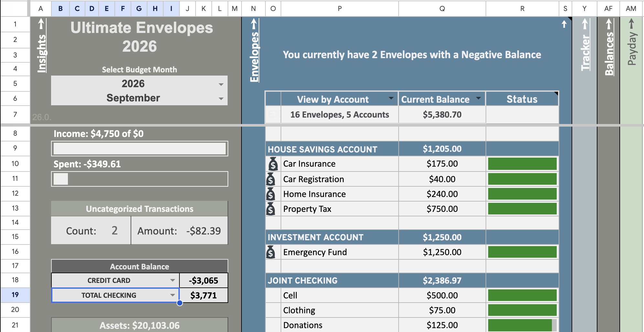644x332 pixels.
Task: Click the Cell envelope $500.00 balance
Action: 442,296
